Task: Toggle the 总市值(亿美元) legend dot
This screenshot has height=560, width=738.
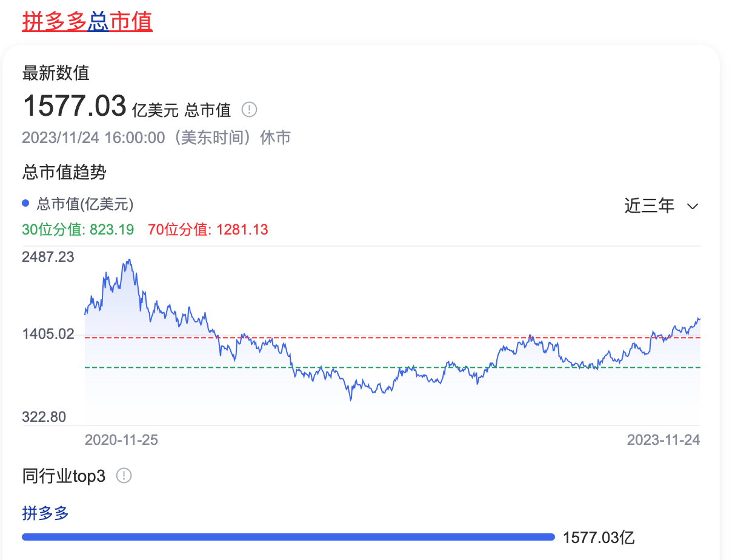Action: [x=25, y=204]
